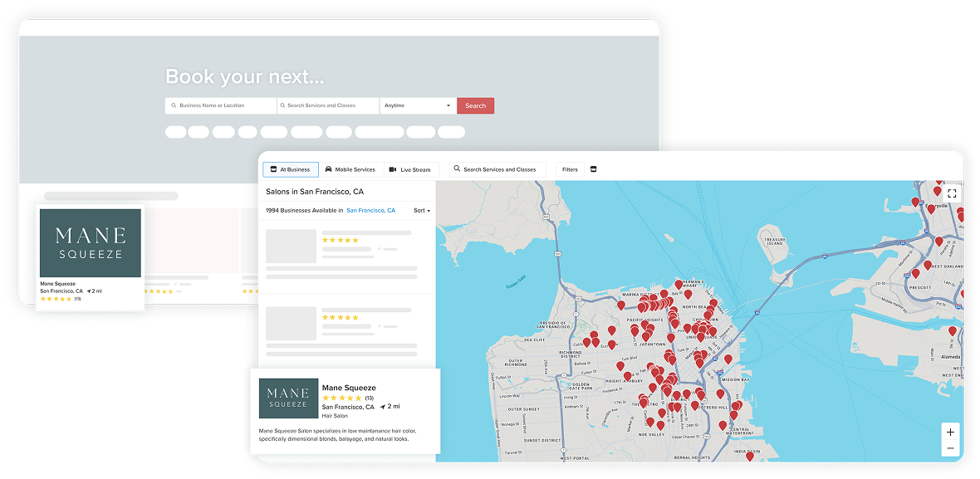Toggle fullscreen map view
This screenshot has height=479, width=980.
pos(952,193)
